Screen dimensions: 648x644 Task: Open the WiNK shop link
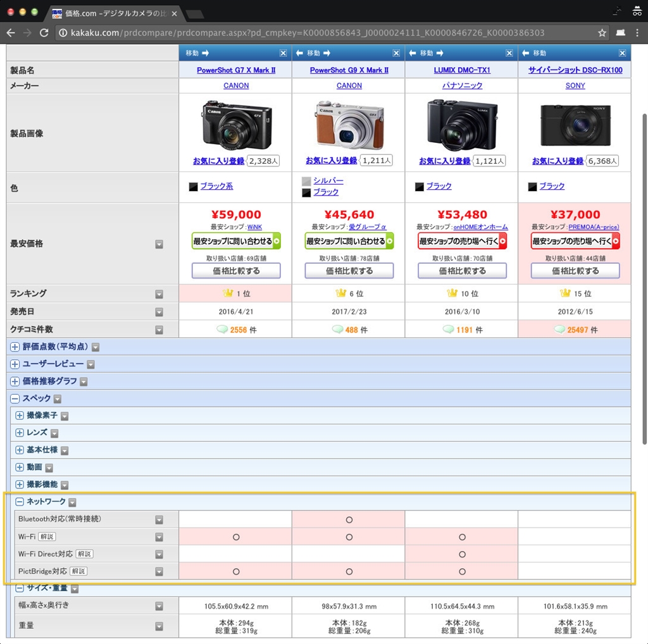tap(254, 226)
